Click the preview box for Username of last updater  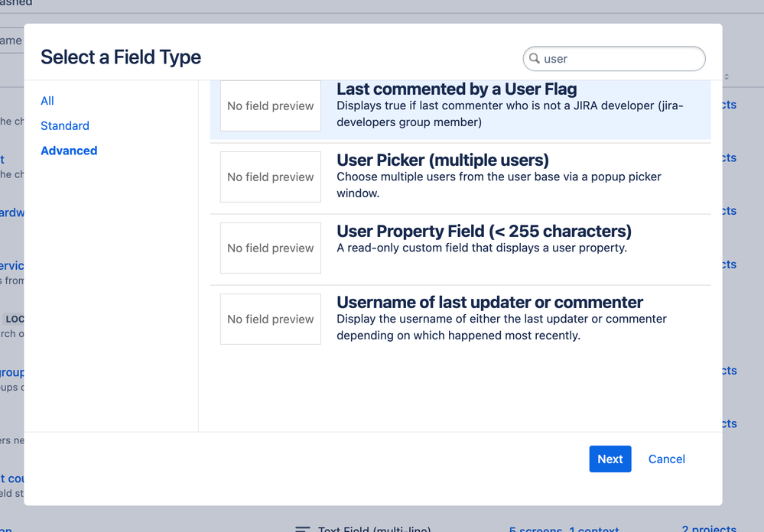(270, 319)
